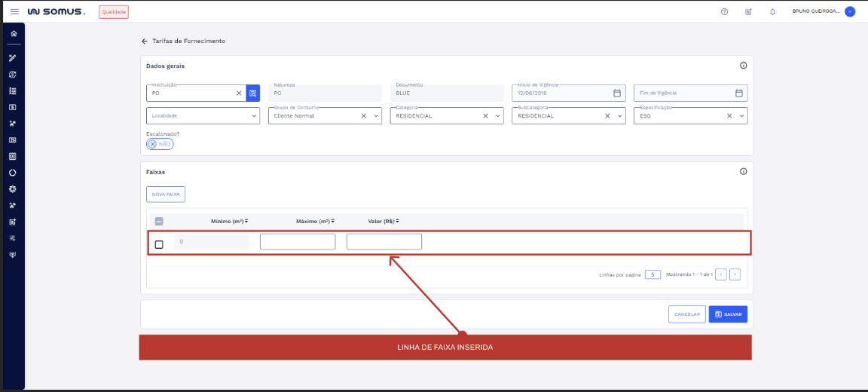Click the help question mark icon
This screenshot has width=868, height=392.
[724, 12]
